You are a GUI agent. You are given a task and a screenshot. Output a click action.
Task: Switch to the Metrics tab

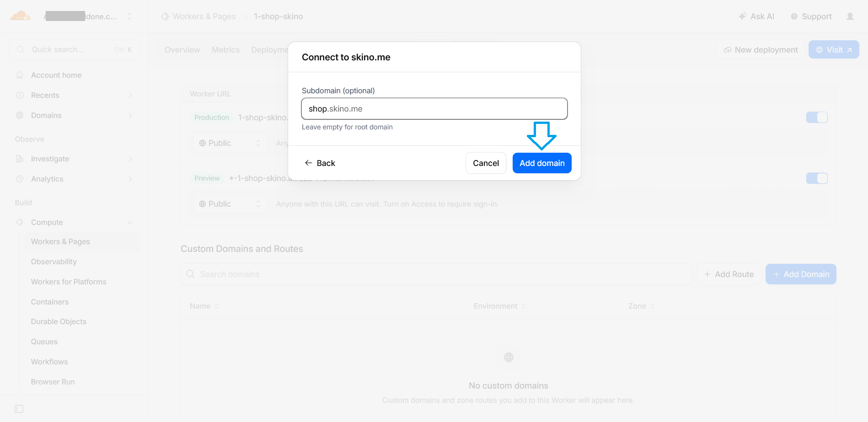[225, 50]
